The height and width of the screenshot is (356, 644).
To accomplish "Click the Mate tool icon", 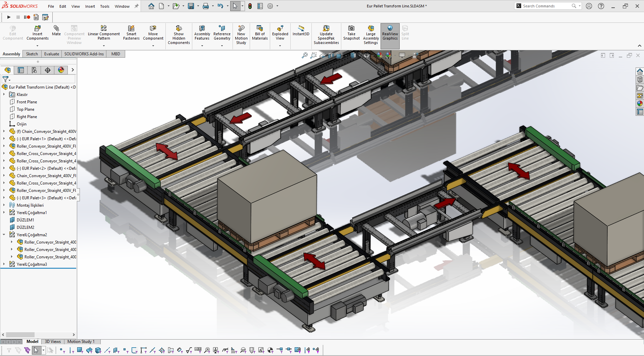I will tap(56, 29).
